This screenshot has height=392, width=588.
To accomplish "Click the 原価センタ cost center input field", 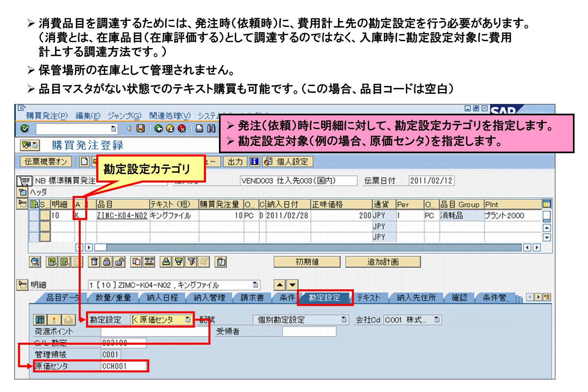I will (124, 366).
